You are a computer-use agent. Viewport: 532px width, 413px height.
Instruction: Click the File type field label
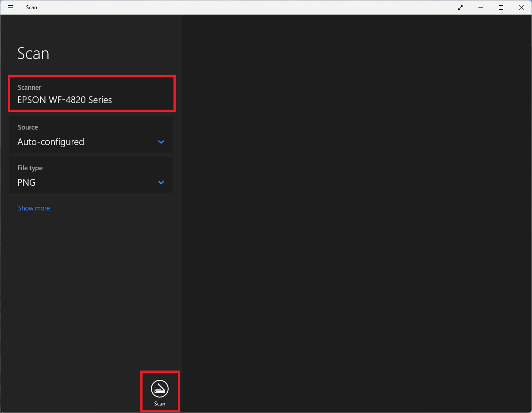[x=30, y=168]
